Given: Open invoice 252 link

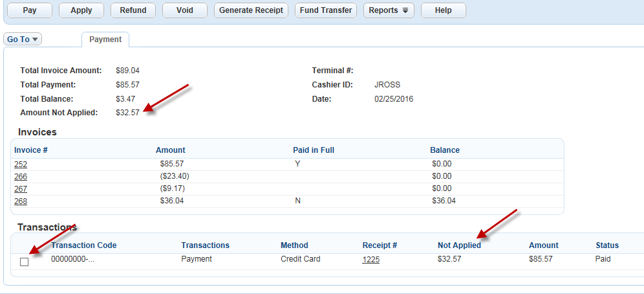Looking at the screenshot, I should [x=21, y=164].
